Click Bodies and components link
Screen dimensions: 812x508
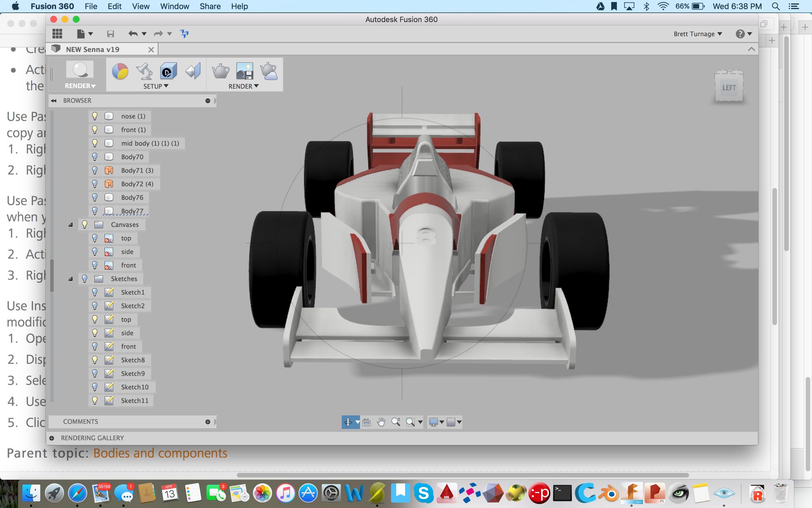pos(160,453)
